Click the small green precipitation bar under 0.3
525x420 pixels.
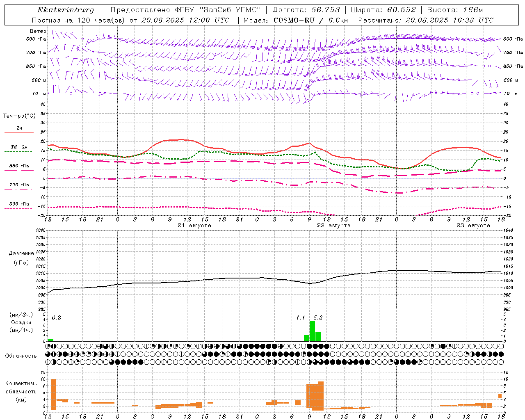tap(50, 340)
